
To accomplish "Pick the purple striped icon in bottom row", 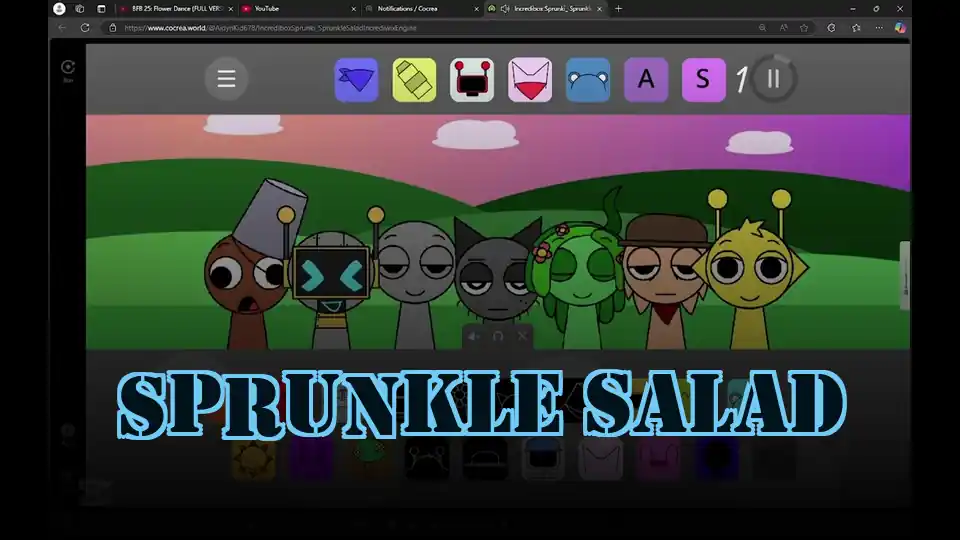I will (x=312, y=459).
